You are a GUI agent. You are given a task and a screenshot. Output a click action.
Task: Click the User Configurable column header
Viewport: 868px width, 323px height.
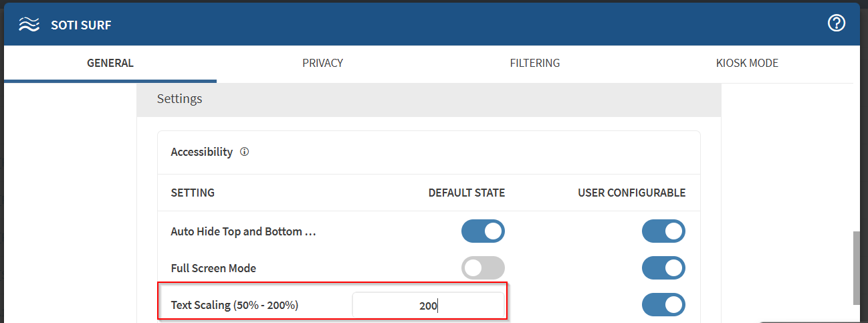pos(631,193)
